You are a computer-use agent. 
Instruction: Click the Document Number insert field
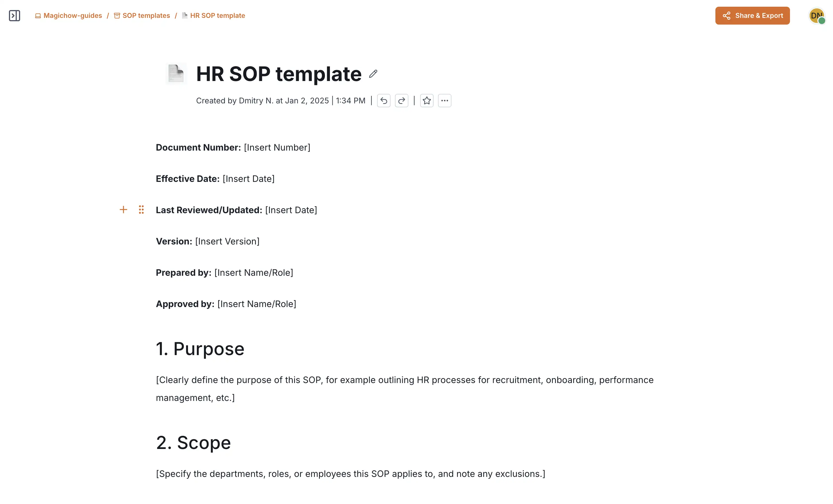pyautogui.click(x=277, y=148)
